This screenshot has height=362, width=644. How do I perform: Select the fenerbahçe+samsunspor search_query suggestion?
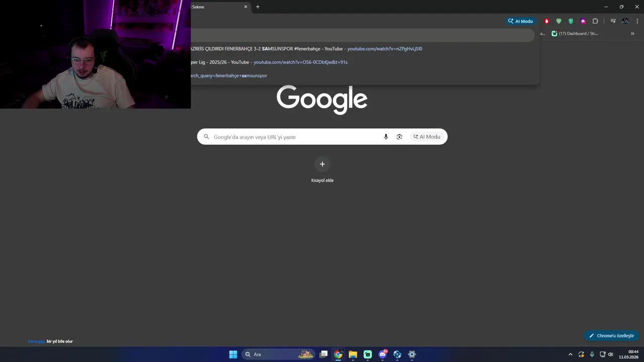(x=362, y=75)
